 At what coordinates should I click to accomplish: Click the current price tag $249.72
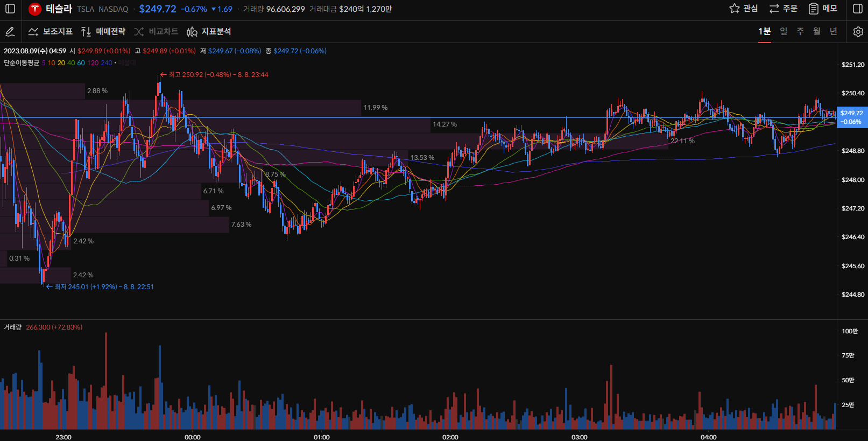pyautogui.click(x=852, y=117)
